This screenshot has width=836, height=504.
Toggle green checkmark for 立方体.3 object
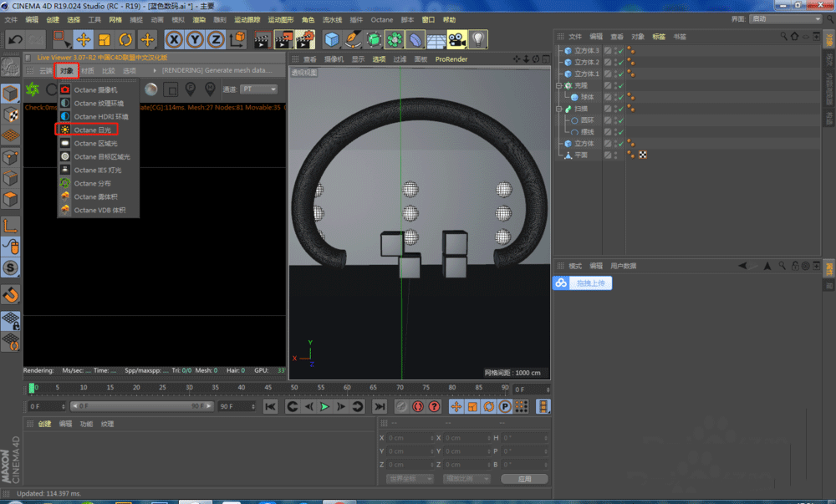point(619,51)
